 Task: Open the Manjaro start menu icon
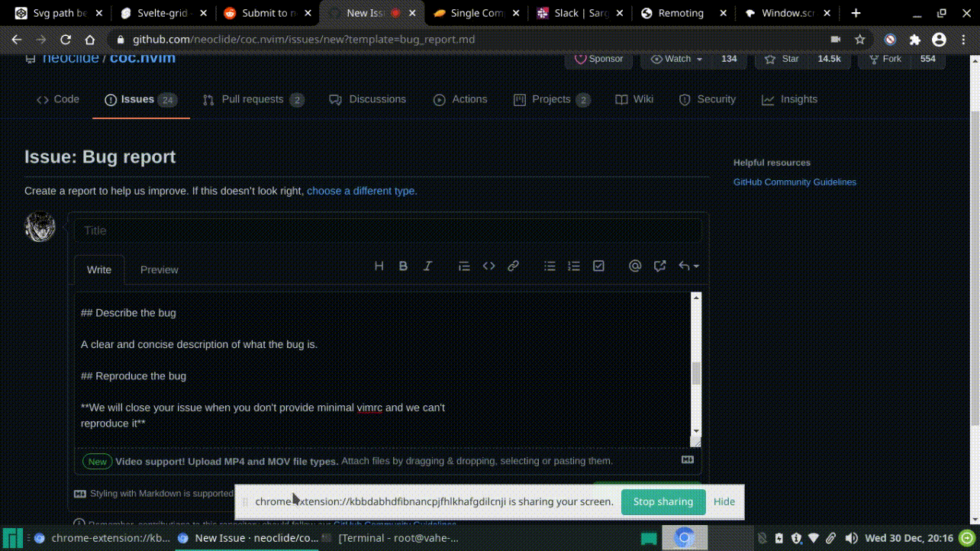click(12, 538)
